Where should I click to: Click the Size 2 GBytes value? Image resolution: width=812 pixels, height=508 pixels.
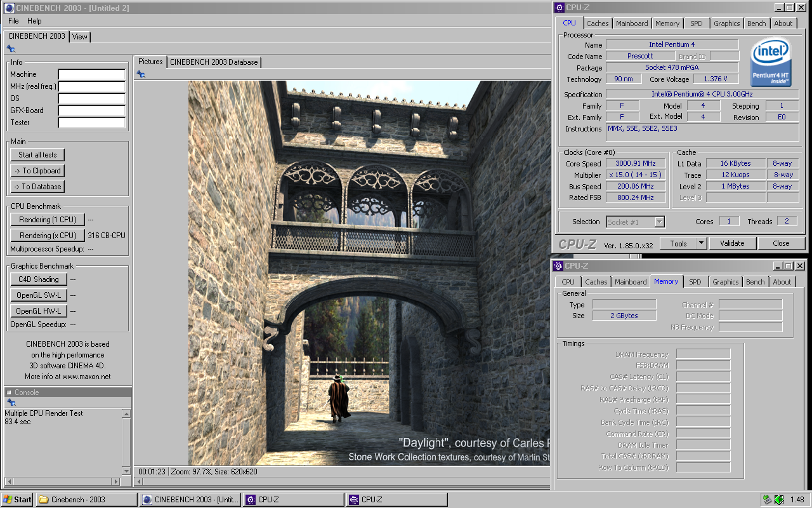coord(624,316)
